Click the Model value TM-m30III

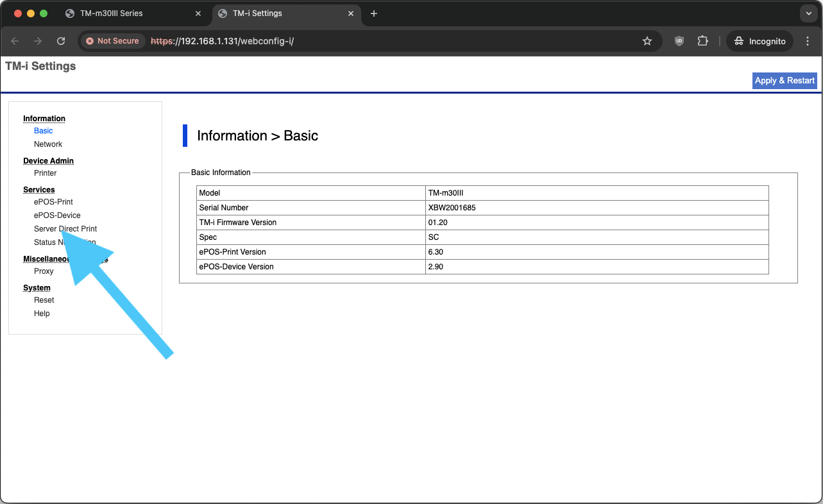tap(597, 193)
